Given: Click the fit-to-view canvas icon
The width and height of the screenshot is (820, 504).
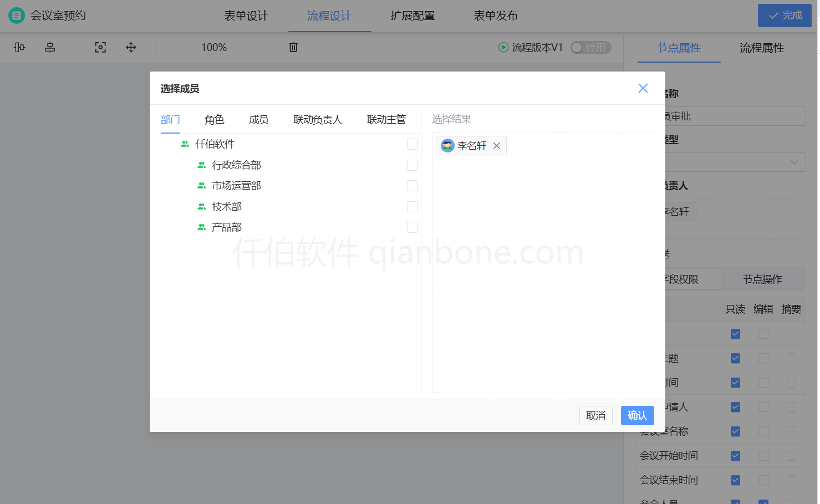Looking at the screenshot, I should (100, 47).
